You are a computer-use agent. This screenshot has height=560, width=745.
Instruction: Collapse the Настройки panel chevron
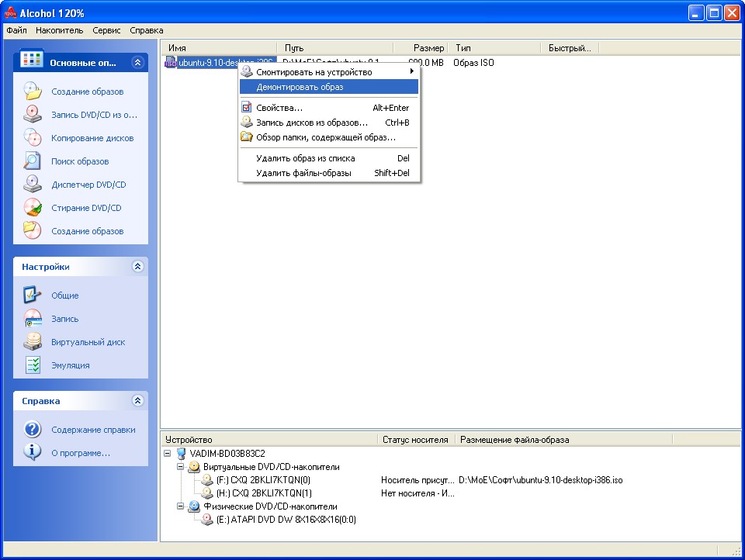tap(137, 267)
